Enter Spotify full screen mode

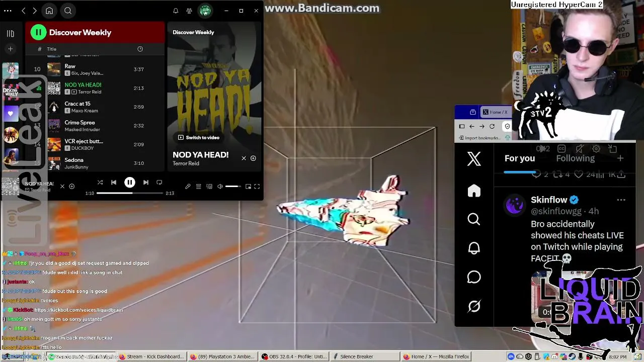257,187
